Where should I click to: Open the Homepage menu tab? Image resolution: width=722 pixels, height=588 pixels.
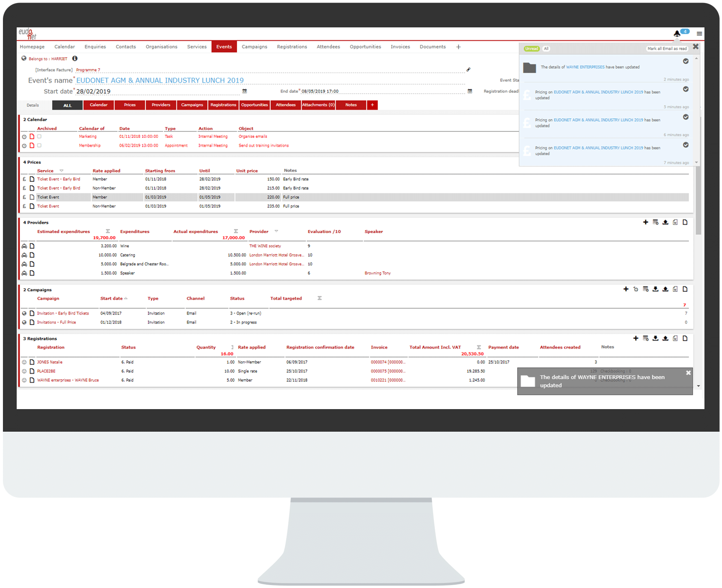coord(32,47)
